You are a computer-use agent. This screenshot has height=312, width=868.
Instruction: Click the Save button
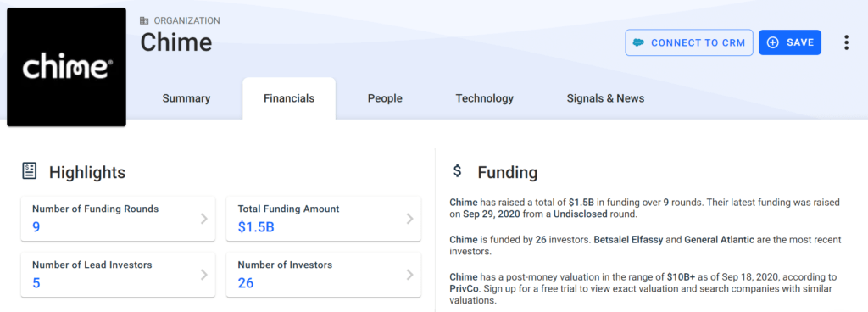tap(790, 42)
